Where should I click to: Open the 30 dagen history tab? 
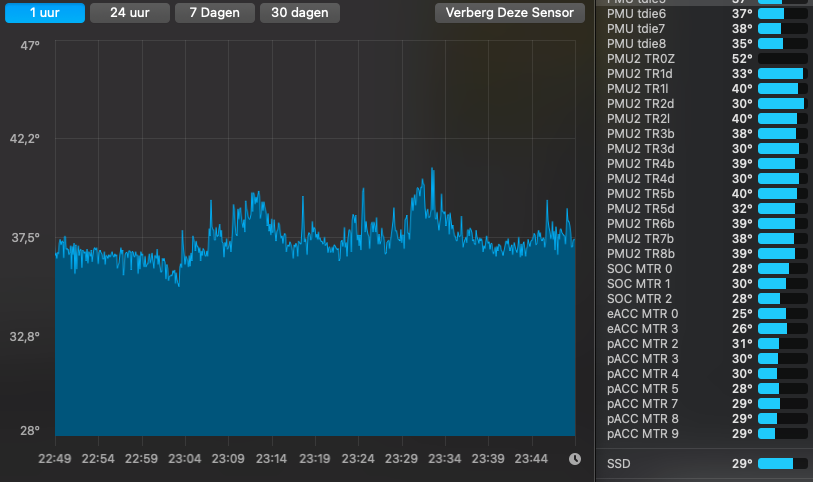pyautogui.click(x=299, y=13)
